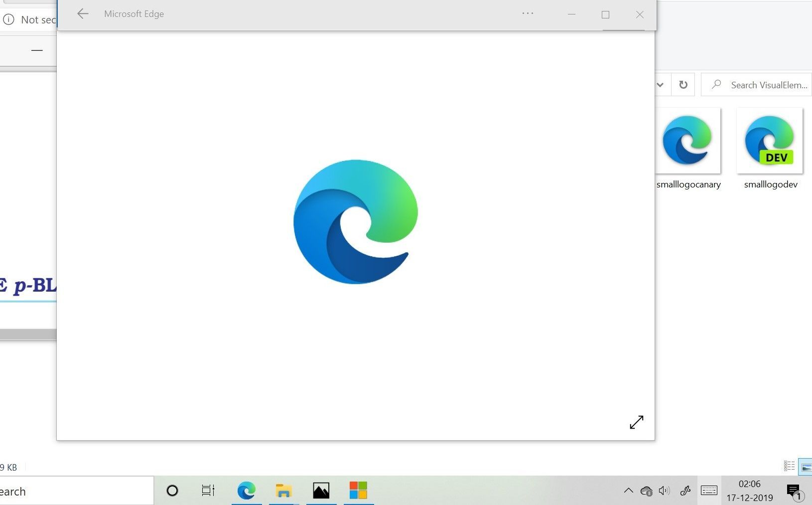
Task: Open the See more options menu in photo viewer
Action: 528,13
